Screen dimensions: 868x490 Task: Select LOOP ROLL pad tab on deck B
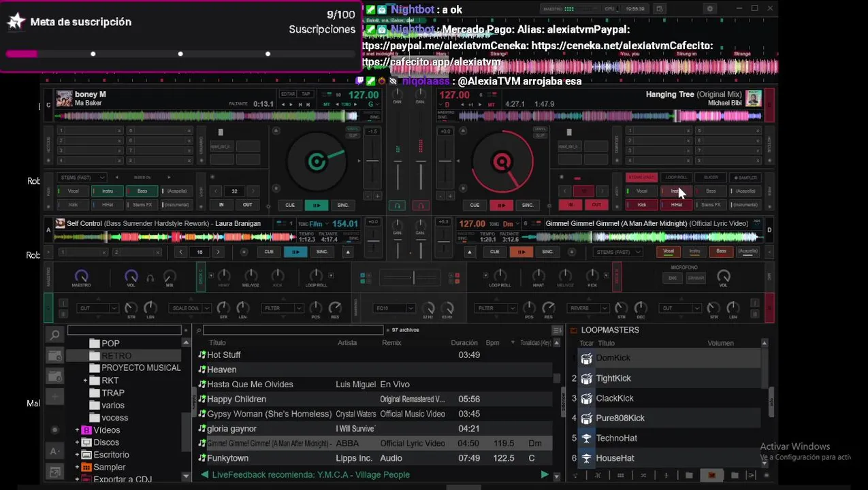(x=676, y=178)
